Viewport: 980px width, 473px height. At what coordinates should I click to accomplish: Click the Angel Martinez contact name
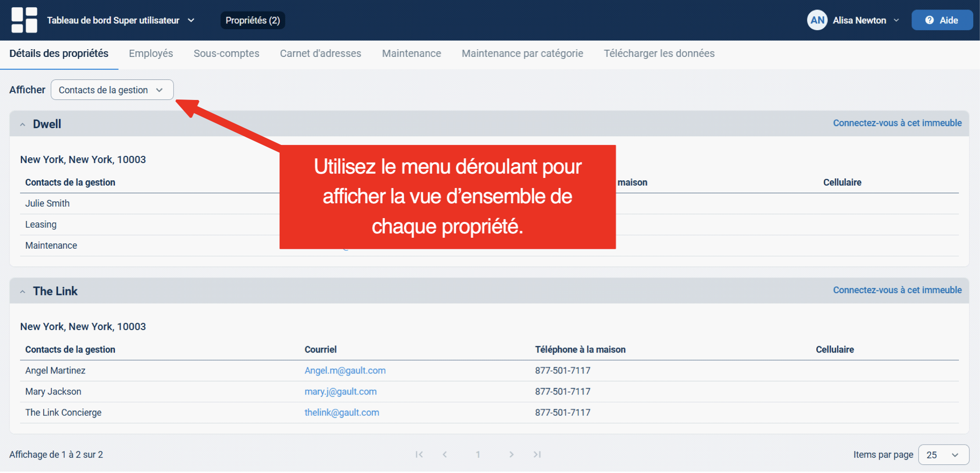pos(55,371)
